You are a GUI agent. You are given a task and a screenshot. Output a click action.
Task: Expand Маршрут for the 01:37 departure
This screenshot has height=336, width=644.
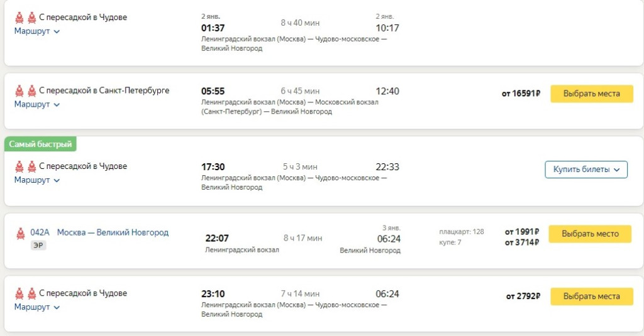37,31
